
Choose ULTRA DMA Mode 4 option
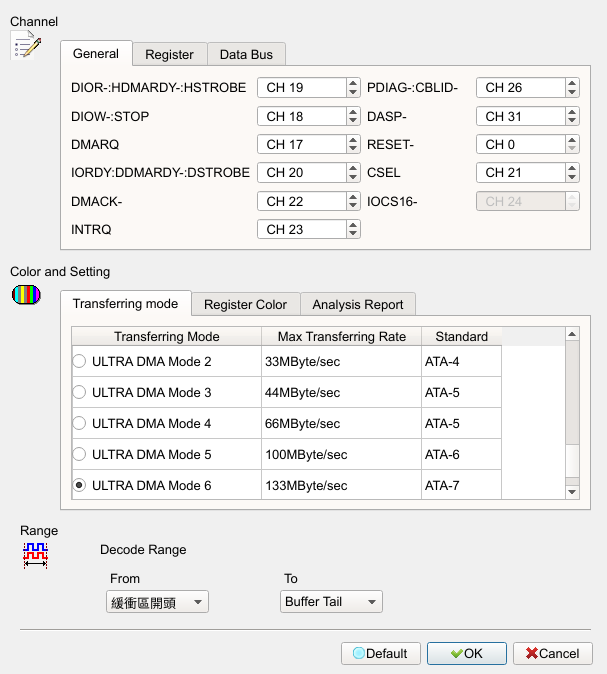point(79,423)
